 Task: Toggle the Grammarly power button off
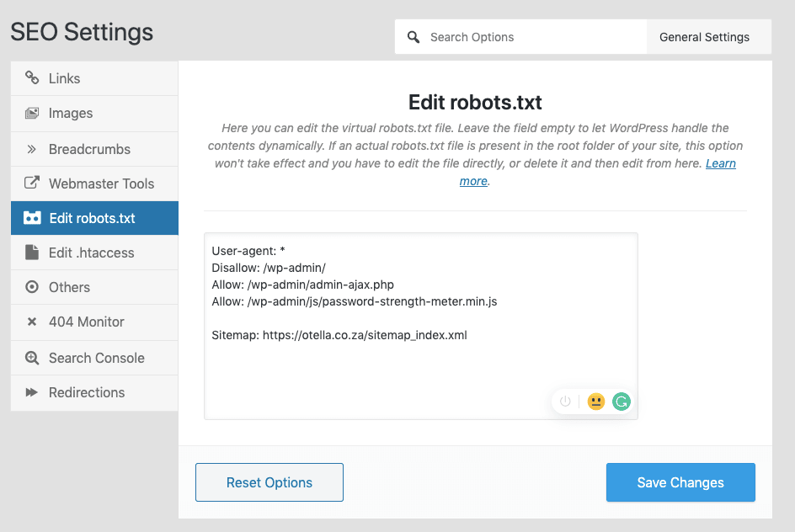point(564,402)
